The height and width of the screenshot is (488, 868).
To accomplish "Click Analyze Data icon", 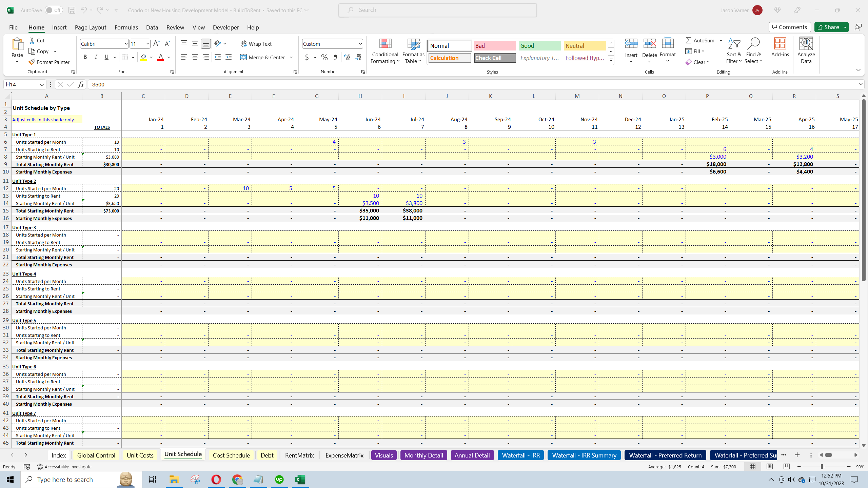I will tap(806, 44).
